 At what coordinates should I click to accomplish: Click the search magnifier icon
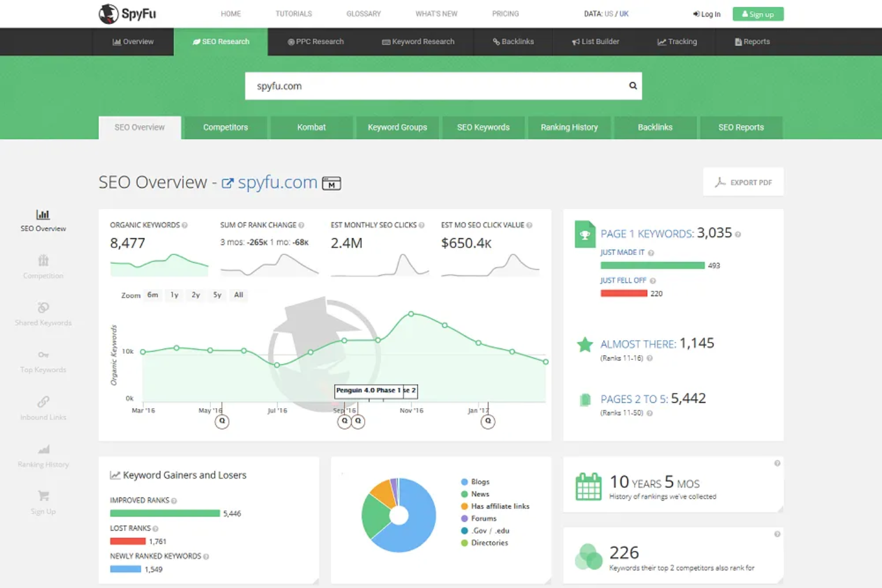point(632,85)
